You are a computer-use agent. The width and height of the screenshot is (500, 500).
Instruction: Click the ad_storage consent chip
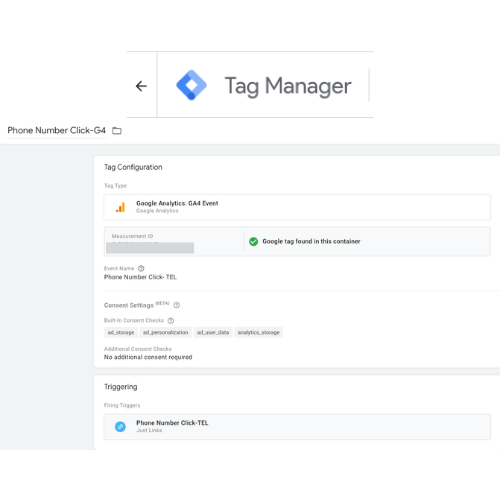[121, 332]
